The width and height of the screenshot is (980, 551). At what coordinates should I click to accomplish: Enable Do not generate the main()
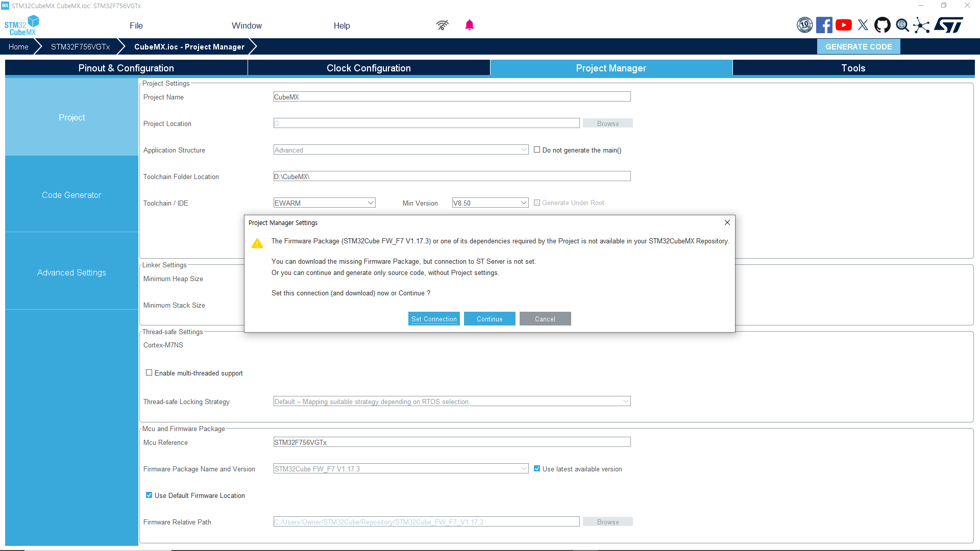pyautogui.click(x=537, y=149)
